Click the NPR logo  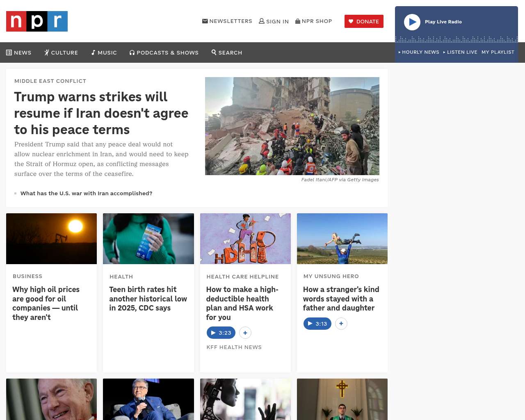(x=37, y=21)
